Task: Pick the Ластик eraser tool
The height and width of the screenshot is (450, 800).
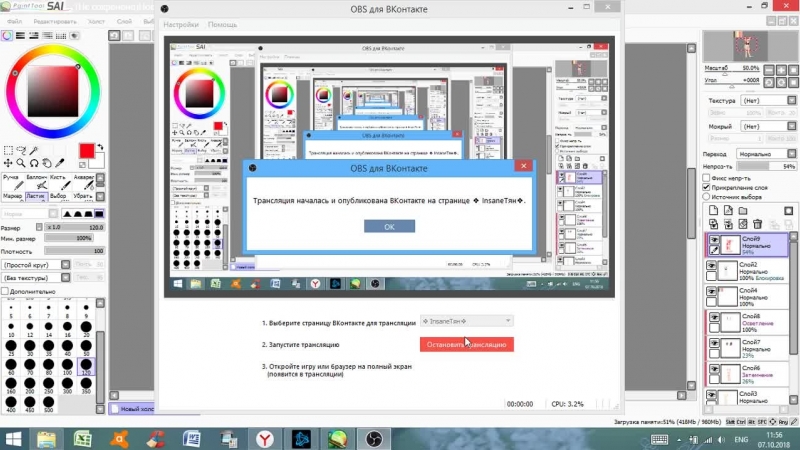Action: tap(36, 196)
